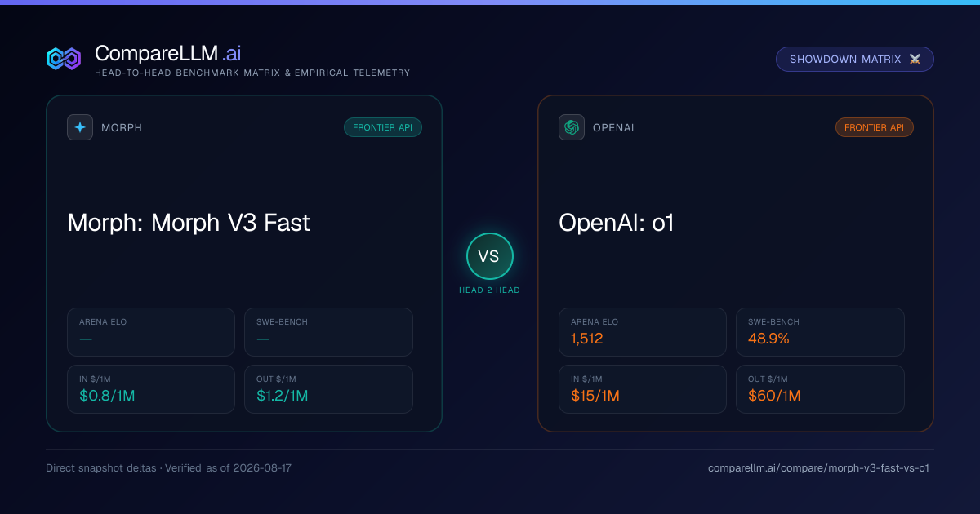Click the OpenAI knot logo icon
Image resolution: width=980 pixels, height=514 pixels.
point(572,127)
